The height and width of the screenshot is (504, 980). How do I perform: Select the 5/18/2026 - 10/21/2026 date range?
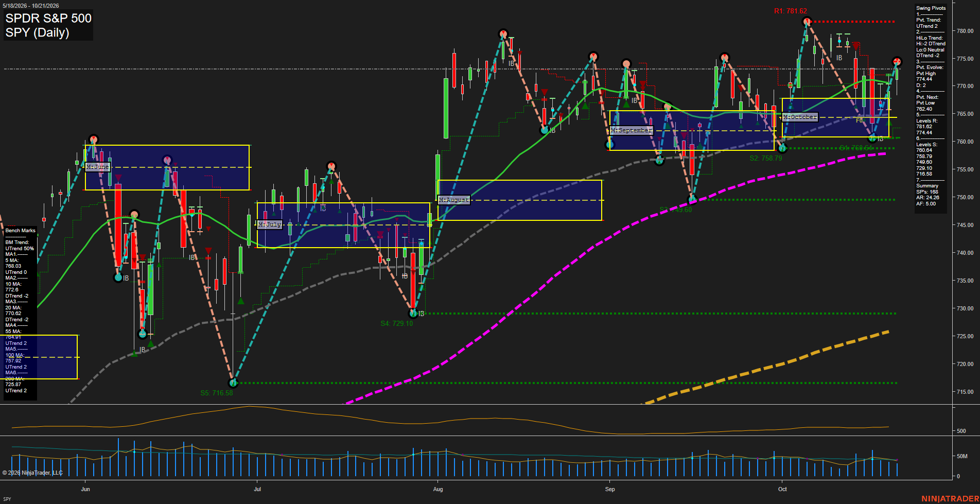point(31,6)
